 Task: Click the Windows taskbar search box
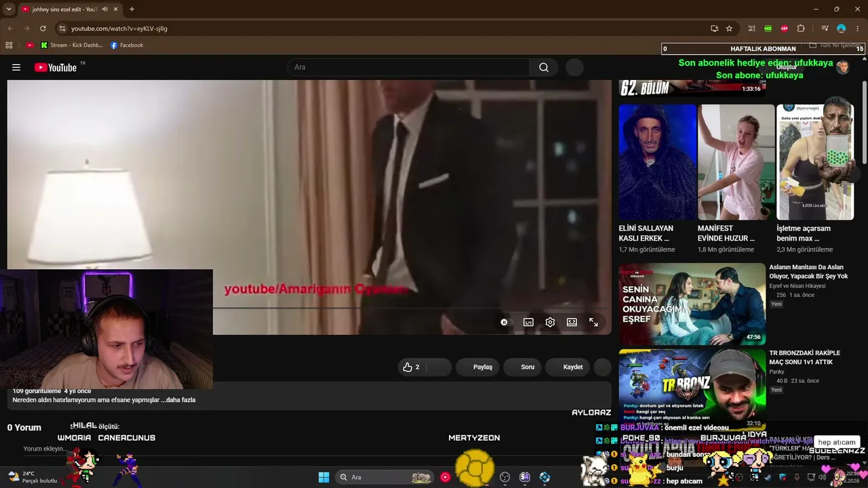[385, 477]
